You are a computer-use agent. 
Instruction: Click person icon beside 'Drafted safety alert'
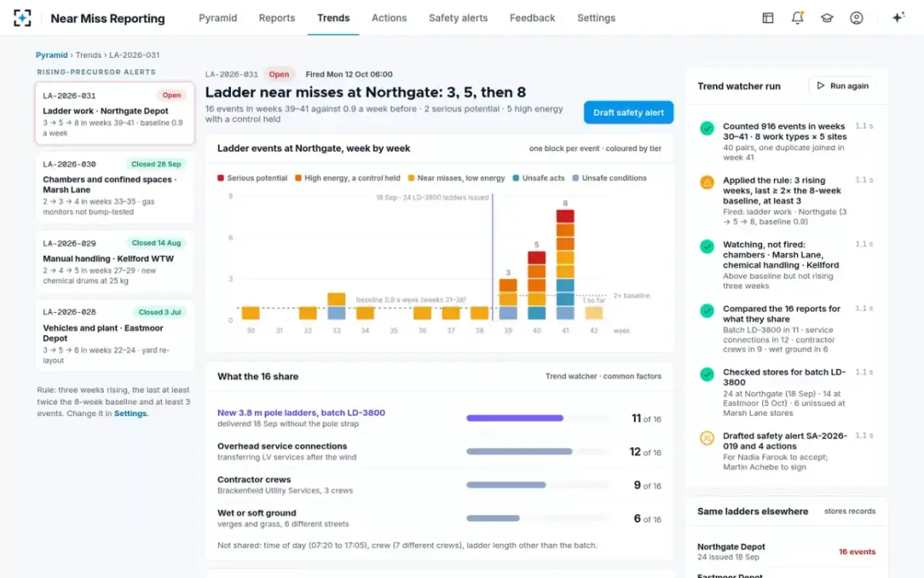(x=707, y=438)
